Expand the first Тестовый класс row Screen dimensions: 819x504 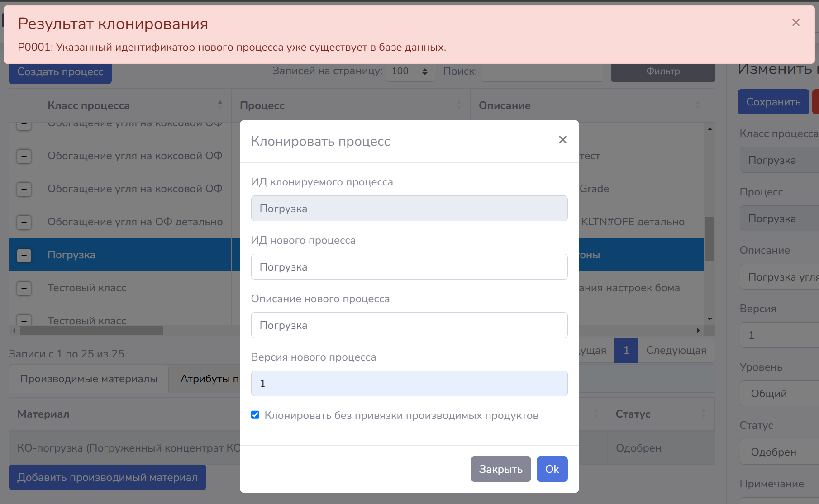click(x=24, y=288)
